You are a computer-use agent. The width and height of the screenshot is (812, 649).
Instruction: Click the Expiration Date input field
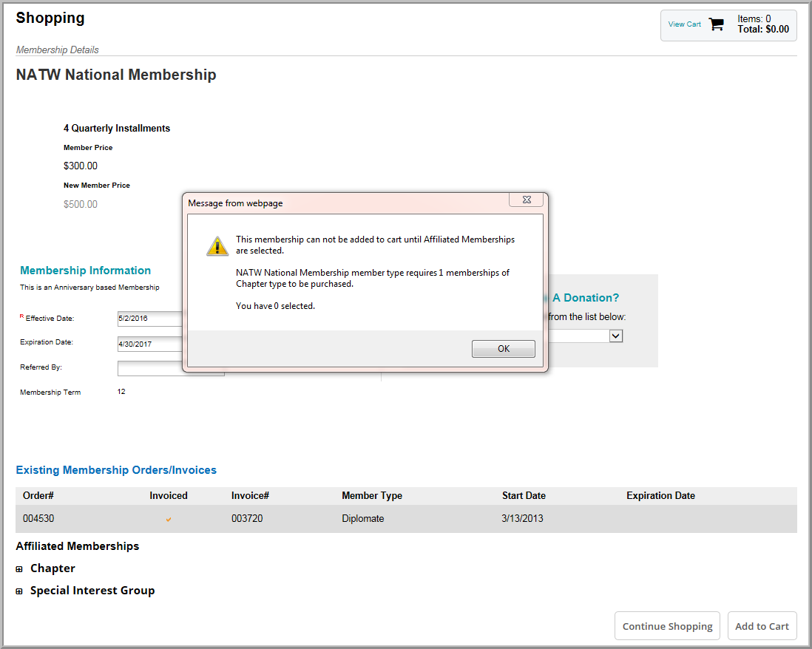pos(150,344)
